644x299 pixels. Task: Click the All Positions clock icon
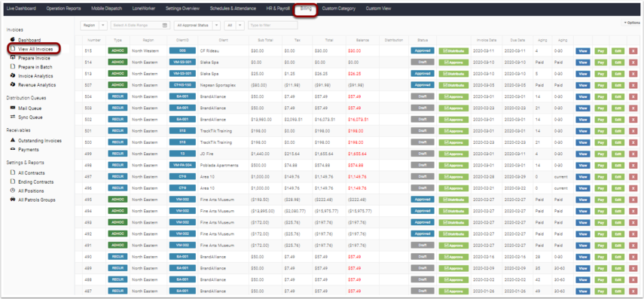12,191
